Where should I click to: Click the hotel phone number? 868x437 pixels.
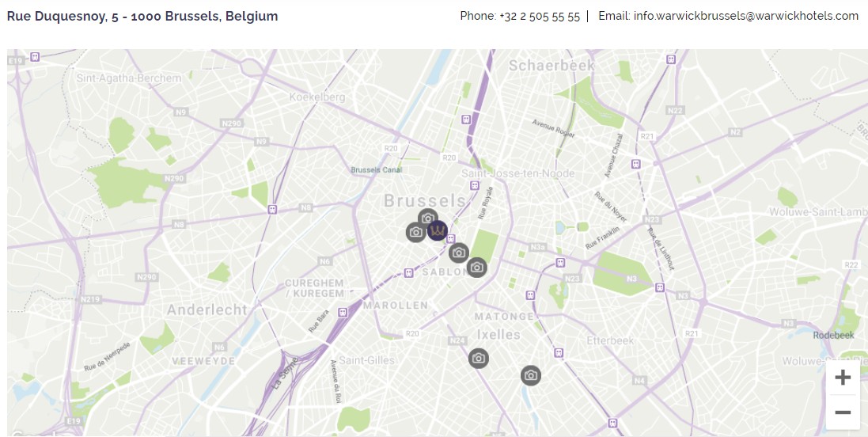click(x=539, y=16)
